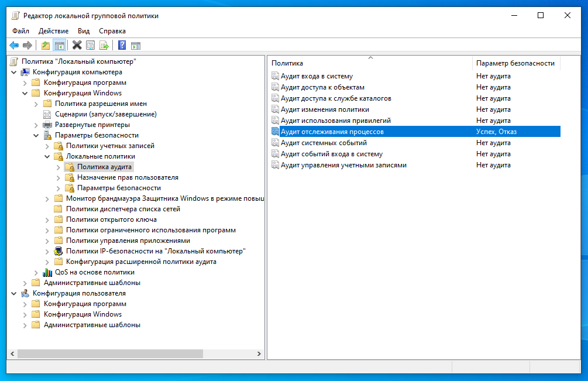Click the Export List toolbar icon

(104, 45)
